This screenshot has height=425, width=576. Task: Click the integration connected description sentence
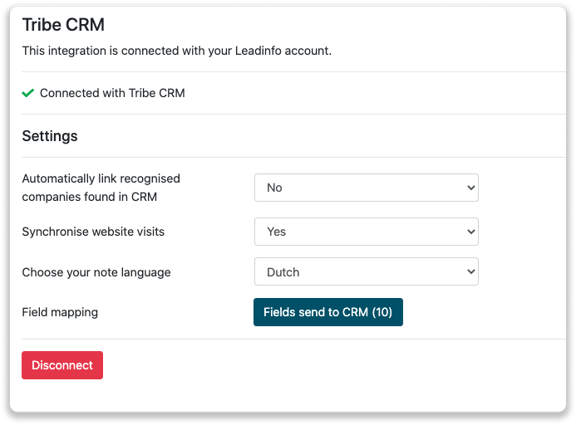point(177,51)
